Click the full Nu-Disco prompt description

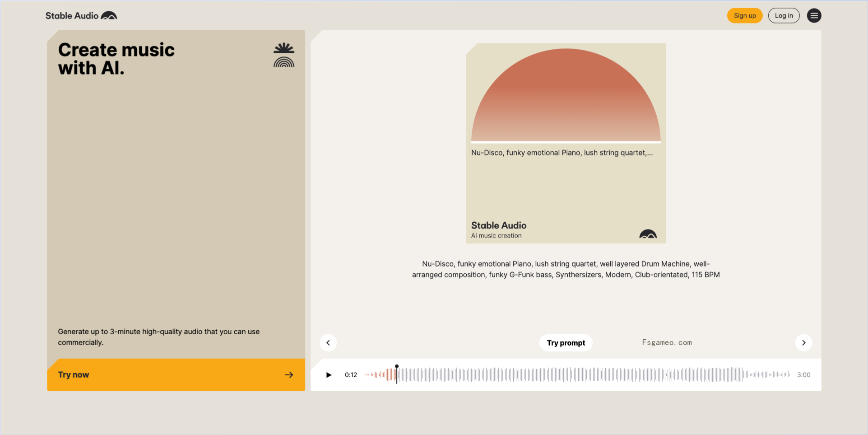click(566, 269)
